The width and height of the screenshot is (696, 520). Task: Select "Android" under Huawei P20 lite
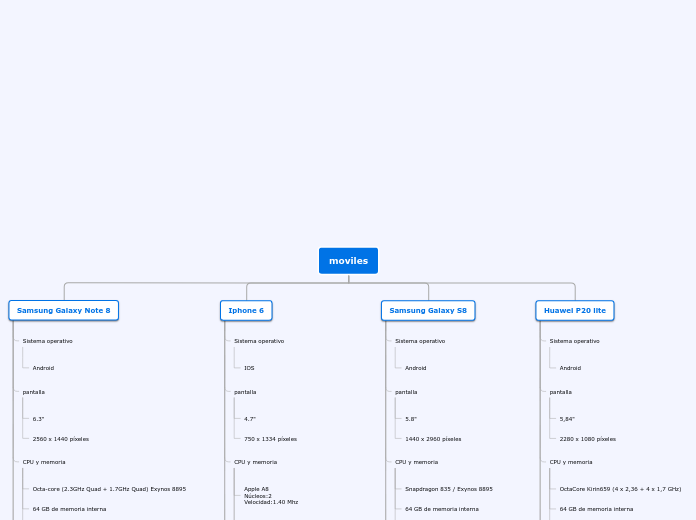point(570,368)
